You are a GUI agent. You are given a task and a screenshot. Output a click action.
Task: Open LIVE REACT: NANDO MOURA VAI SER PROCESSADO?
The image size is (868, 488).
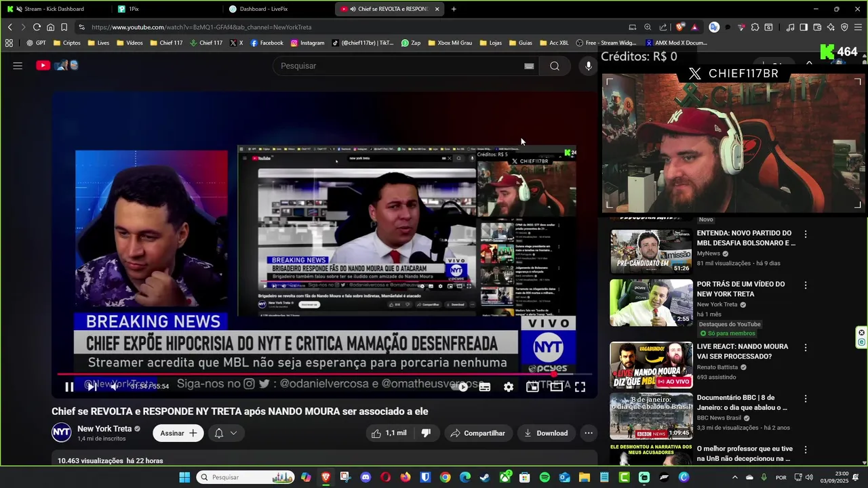[x=743, y=351]
